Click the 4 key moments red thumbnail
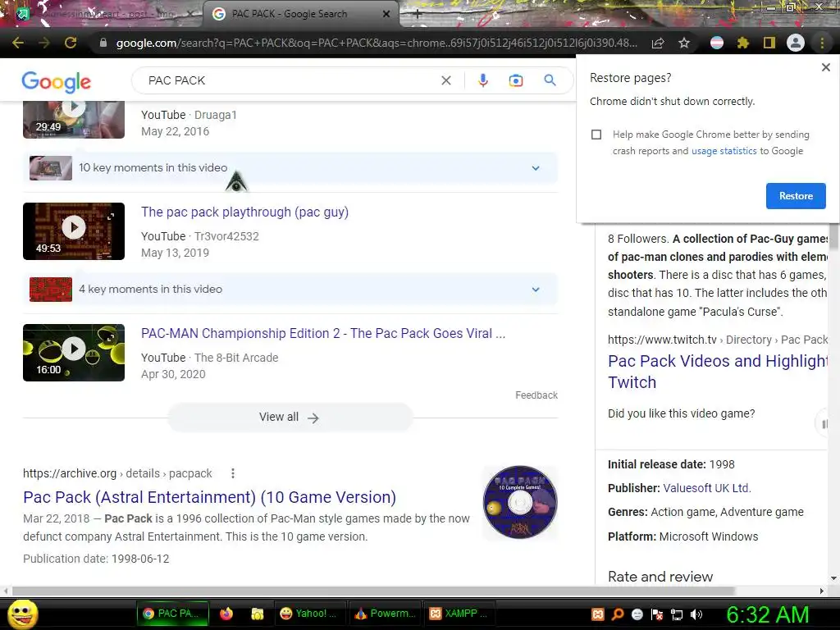The image size is (840, 630). coord(50,290)
